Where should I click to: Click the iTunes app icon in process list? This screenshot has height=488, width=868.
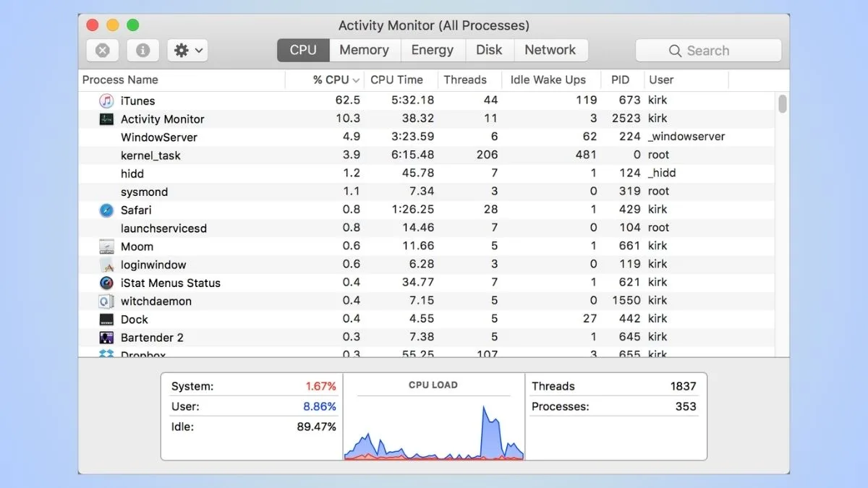pyautogui.click(x=106, y=100)
